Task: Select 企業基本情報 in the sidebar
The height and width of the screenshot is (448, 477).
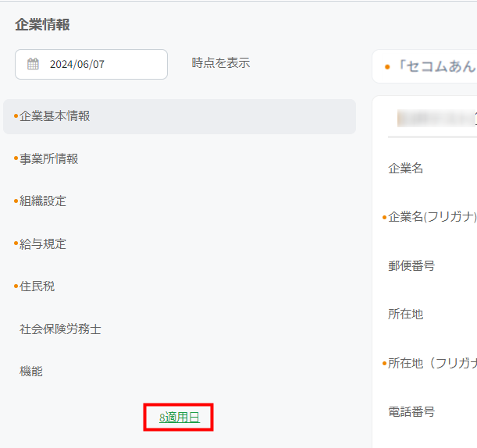Action: [x=180, y=116]
